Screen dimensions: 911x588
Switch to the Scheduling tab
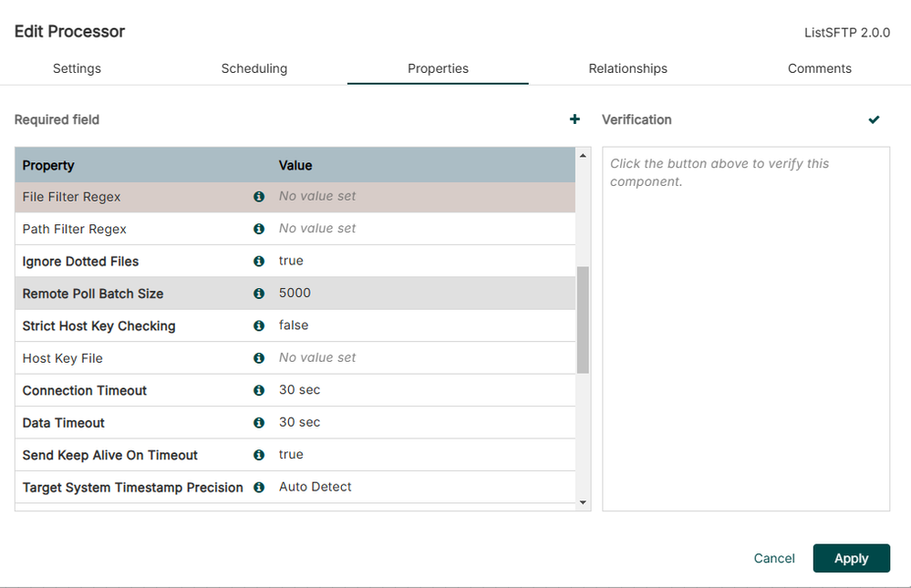(x=254, y=68)
